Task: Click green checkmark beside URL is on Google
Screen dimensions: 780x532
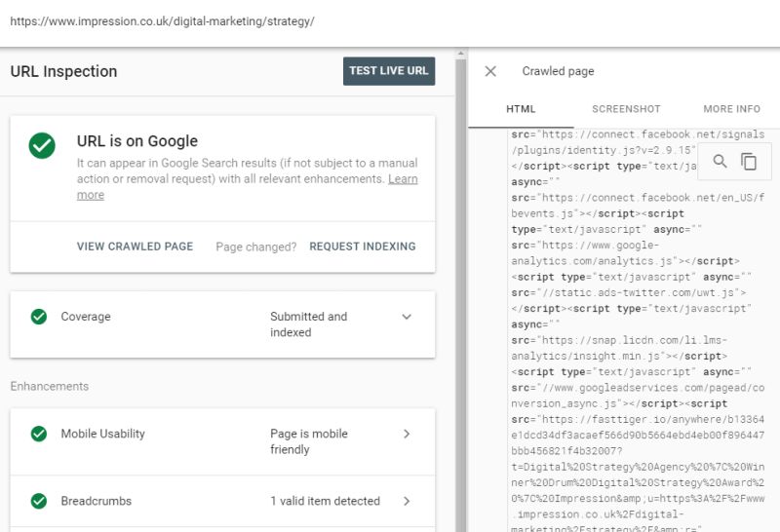Action: click(42, 146)
